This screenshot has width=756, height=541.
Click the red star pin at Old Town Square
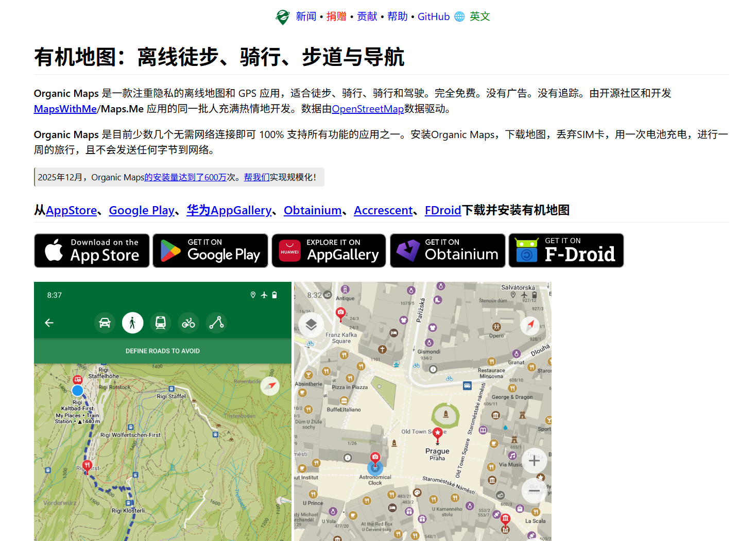[x=438, y=434]
